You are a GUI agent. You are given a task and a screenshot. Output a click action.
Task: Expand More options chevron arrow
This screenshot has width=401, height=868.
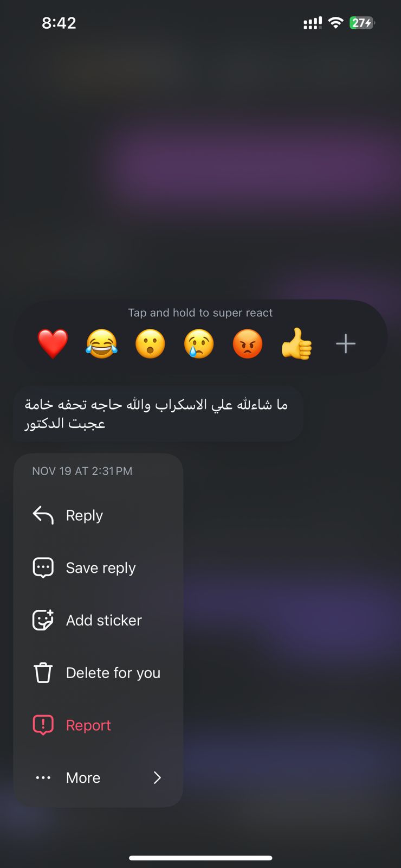pyautogui.click(x=157, y=777)
